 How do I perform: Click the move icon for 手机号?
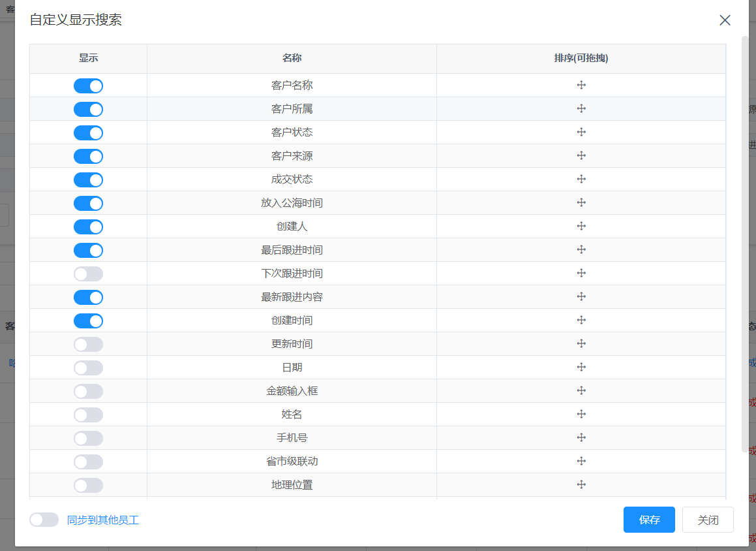click(581, 438)
